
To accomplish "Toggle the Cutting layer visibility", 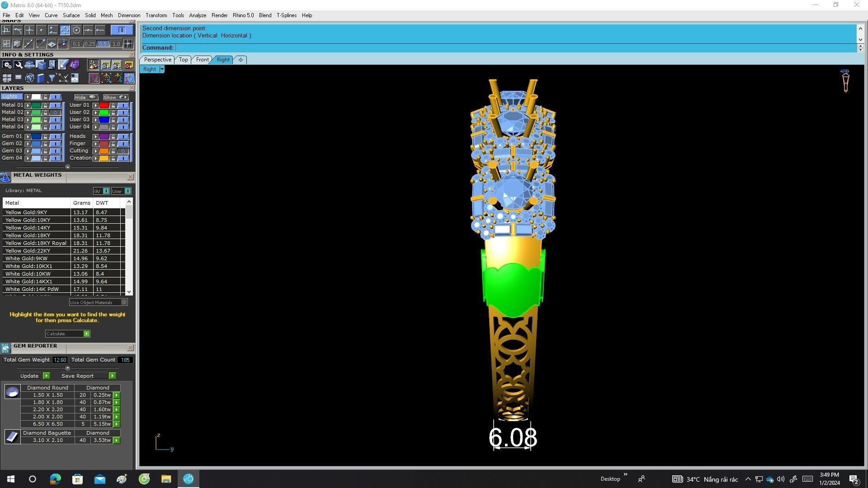I will coord(123,151).
